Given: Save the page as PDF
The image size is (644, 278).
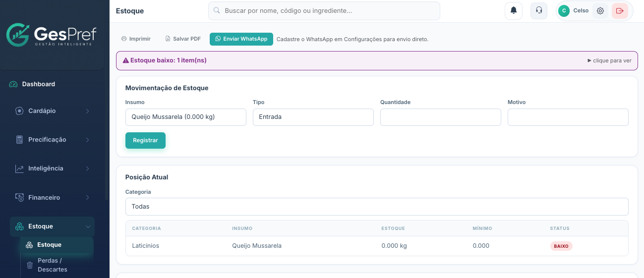Looking at the screenshot, I should point(183,39).
